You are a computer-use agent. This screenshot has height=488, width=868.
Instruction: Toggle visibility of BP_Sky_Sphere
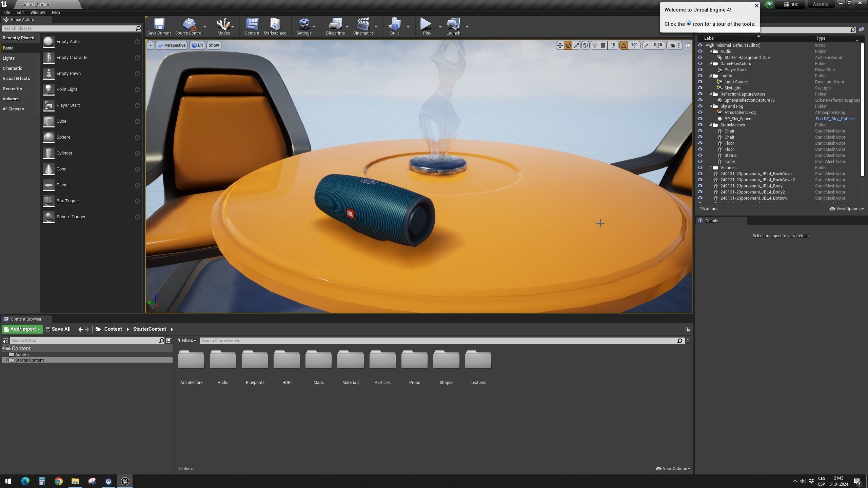(700, 119)
